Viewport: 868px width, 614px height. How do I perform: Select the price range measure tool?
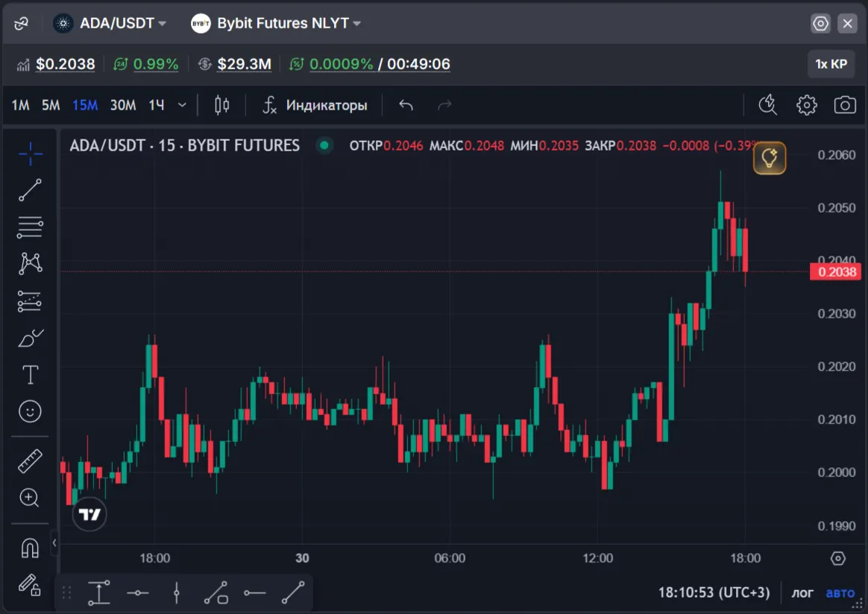click(98, 593)
